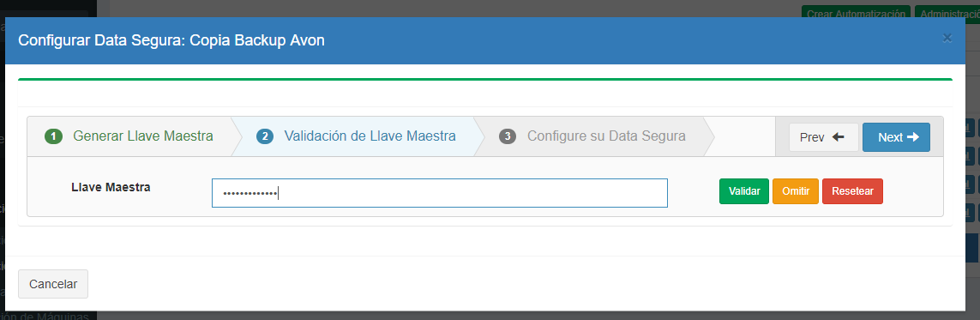
Task: Click the blue step 2 number circle
Action: [x=265, y=136]
